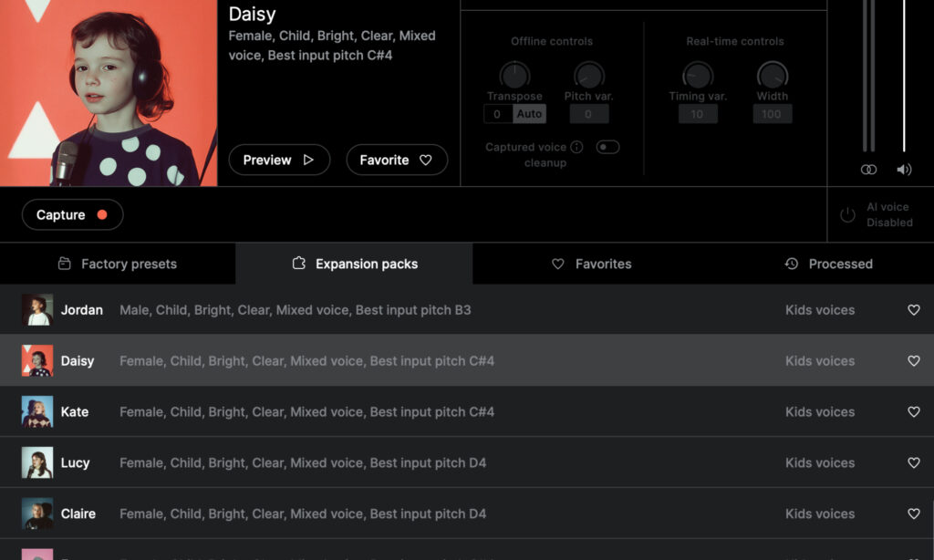Open the Processed tab
The height and width of the screenshot is (560, 934).
pos(828,264)
